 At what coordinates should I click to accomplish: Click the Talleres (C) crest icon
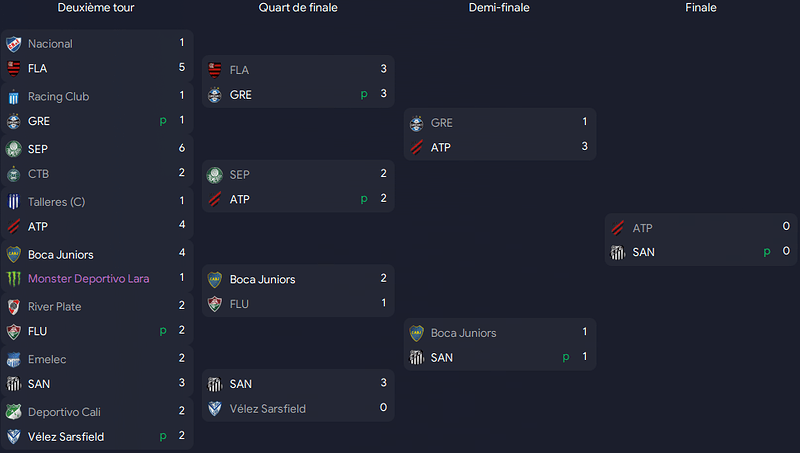pyautogui.click(x=14, y=202)
